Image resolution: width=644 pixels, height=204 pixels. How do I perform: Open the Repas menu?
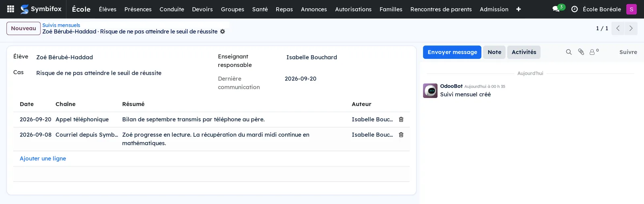284,9
